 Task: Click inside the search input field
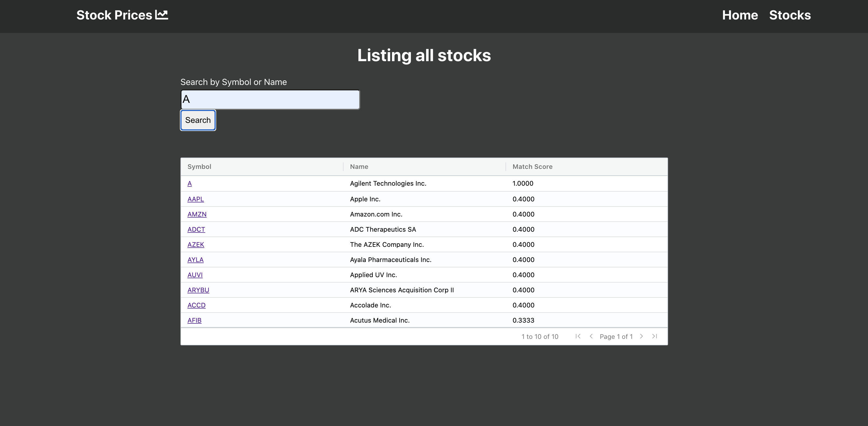[270, 99]
